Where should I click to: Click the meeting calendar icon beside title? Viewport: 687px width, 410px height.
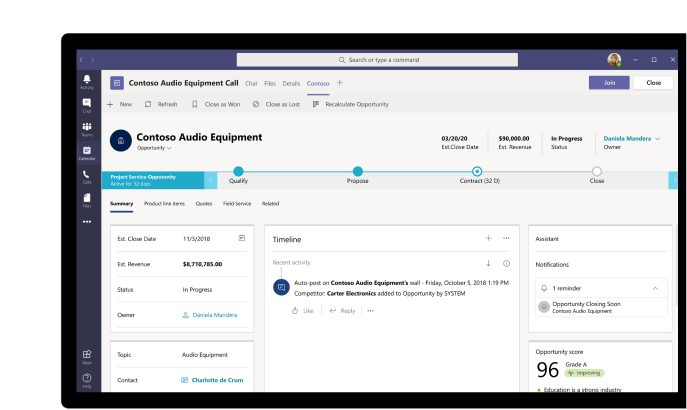[x=117, y=83]
